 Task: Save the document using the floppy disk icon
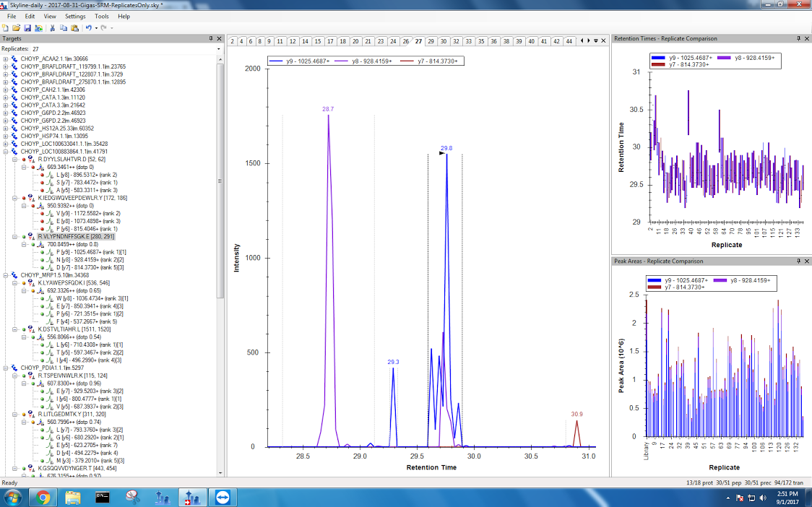pyautogui.click(x=27, y=27)
